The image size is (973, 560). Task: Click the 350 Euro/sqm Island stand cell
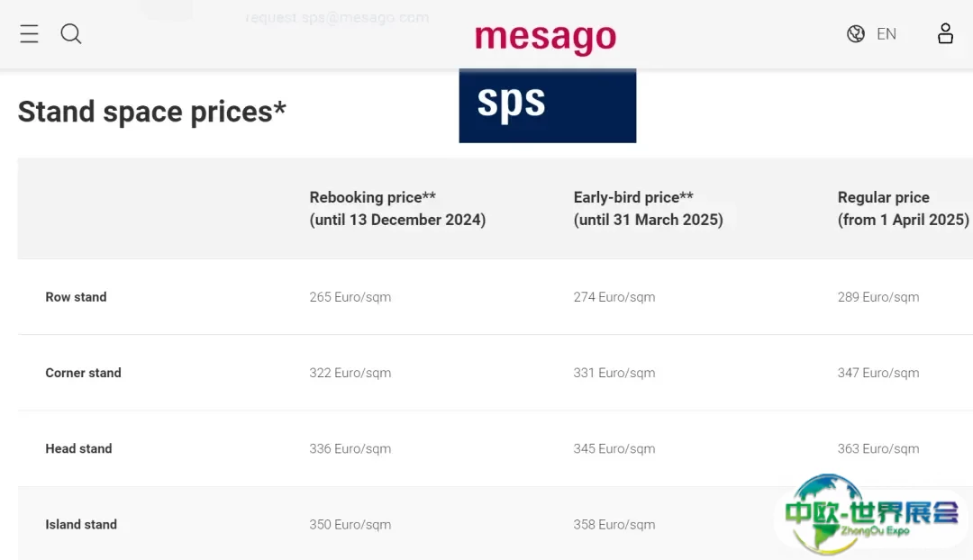click(350, 524)
